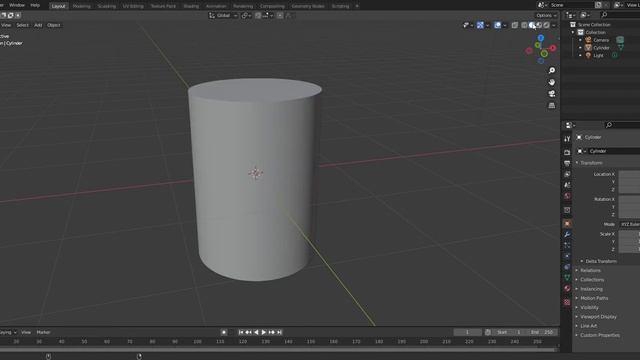Image resolution: width=640 pixels, height=360 pixels.
Task: Toggle the show overlays button
Action: pos(498,25)
